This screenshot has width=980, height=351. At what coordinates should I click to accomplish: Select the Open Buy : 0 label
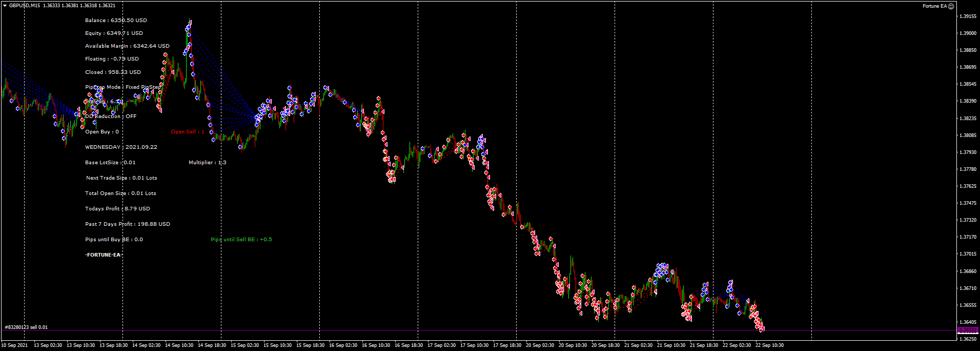point(102,132)
